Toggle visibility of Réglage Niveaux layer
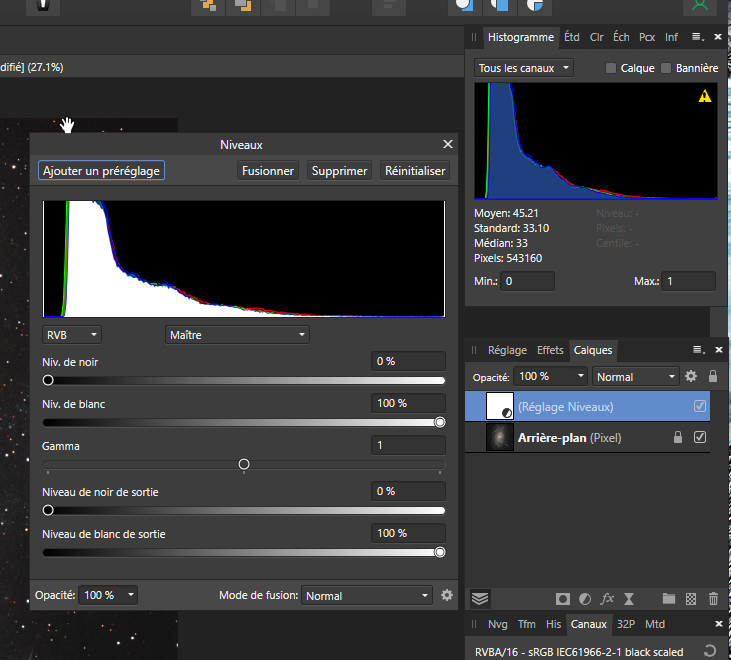The height and width of the screenshot is (660, 731). click(700, 406)
